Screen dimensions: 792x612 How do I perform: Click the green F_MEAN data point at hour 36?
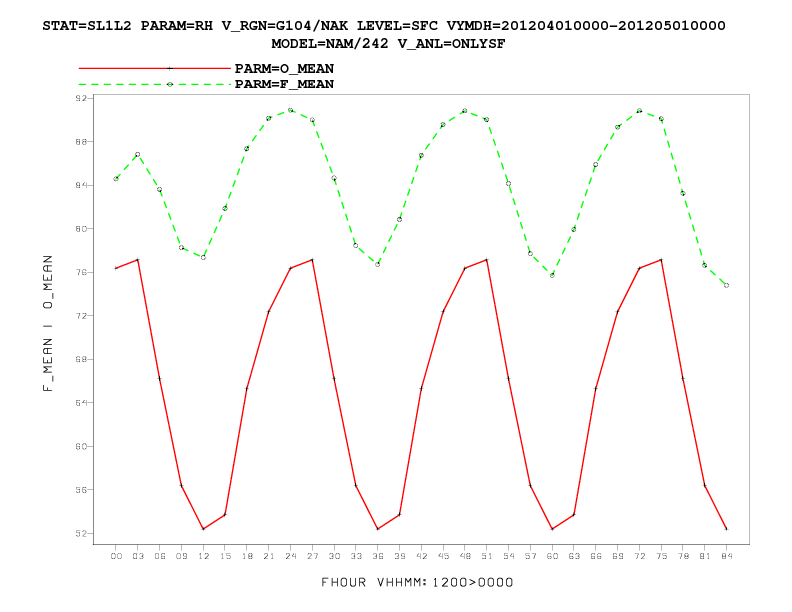click(x=378, y=264)
